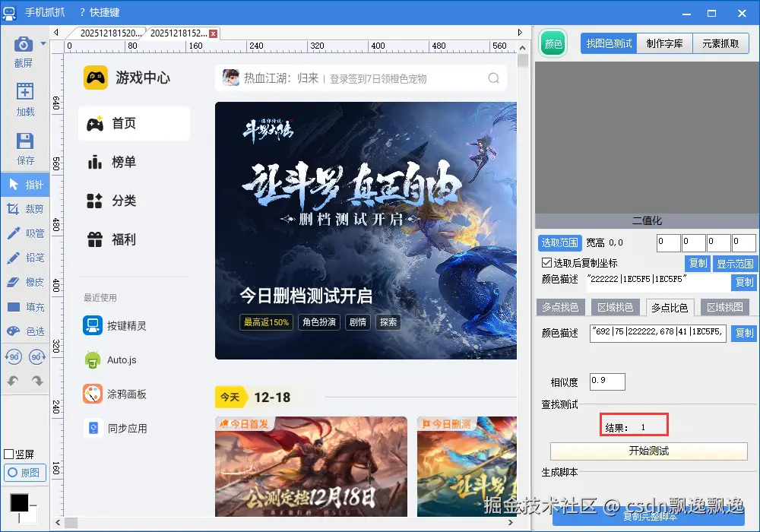Copy the multi-point 颜色描述 value

tap(744, 333)
